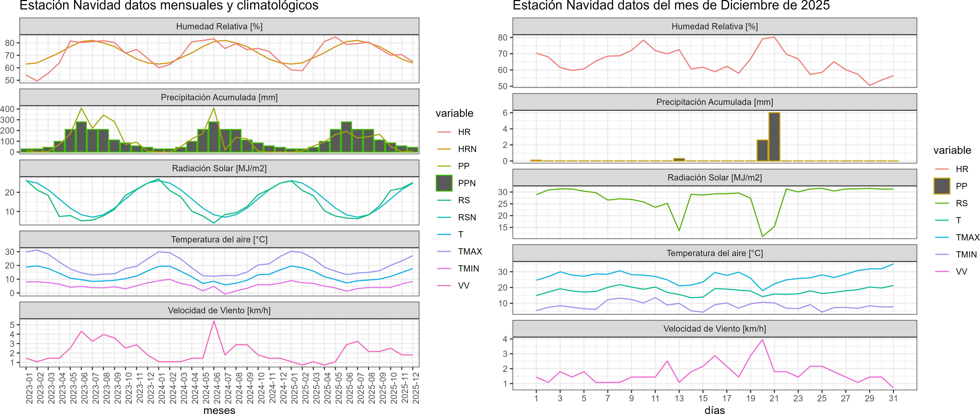Click the TMAX legend key in left legend
Screen dimensions: 980x414
click(444, 251)
